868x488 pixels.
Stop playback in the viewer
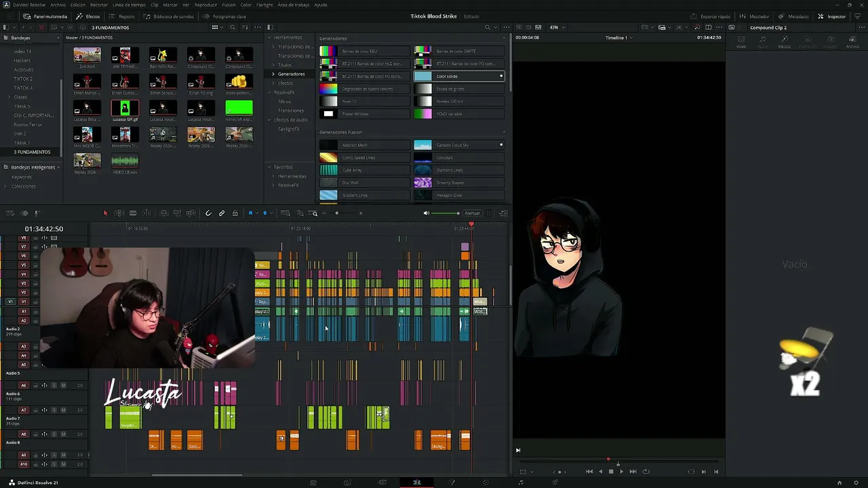pyautogui.click(x=611, y=472)
